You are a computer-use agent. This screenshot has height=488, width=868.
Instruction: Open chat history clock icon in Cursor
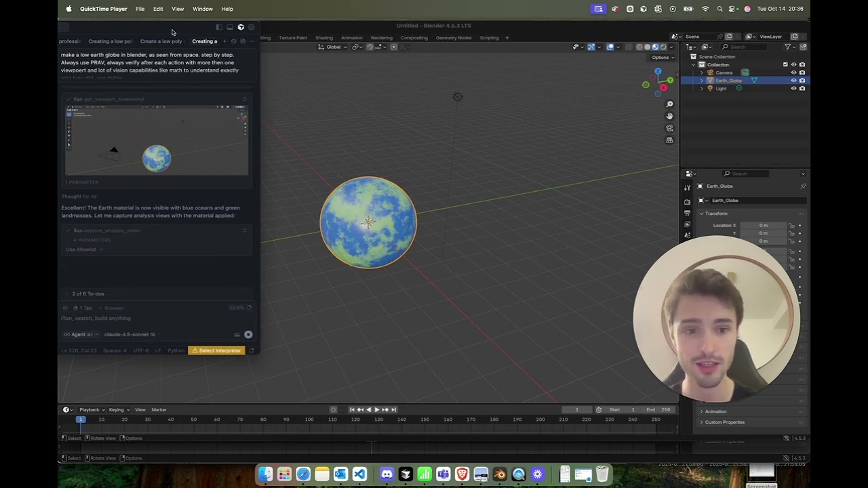tap(233, 41)
